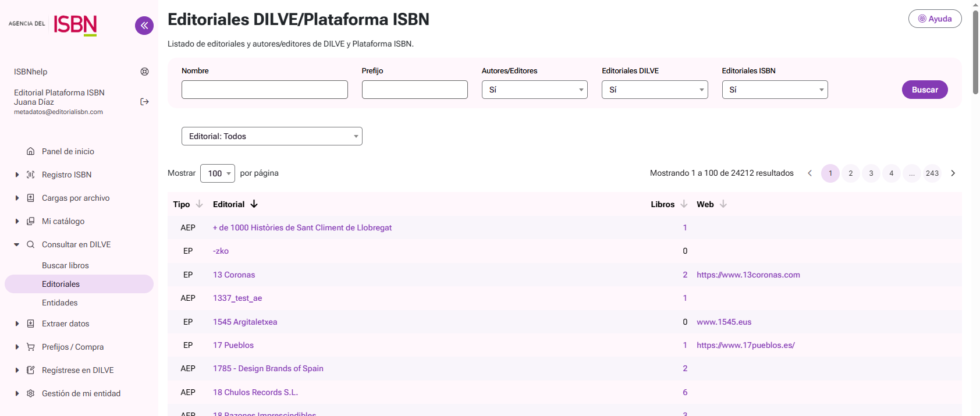Open the 13 Coronas publisher link
980x416 pixels.
pos(234,275)
